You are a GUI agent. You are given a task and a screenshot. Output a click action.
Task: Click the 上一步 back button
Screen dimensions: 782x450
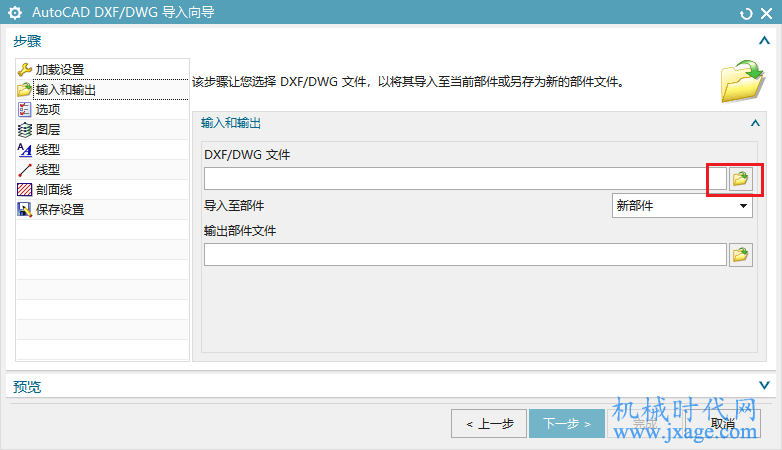click(x=489, y=424)
